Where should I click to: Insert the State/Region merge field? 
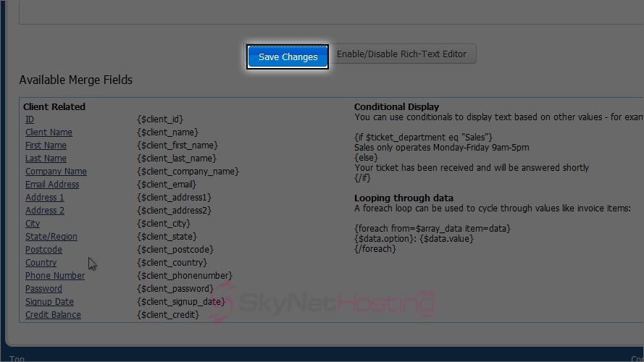51,237
